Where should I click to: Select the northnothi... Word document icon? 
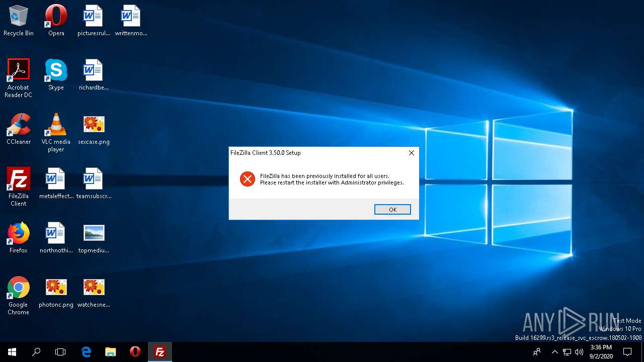(x=56, y=238)
